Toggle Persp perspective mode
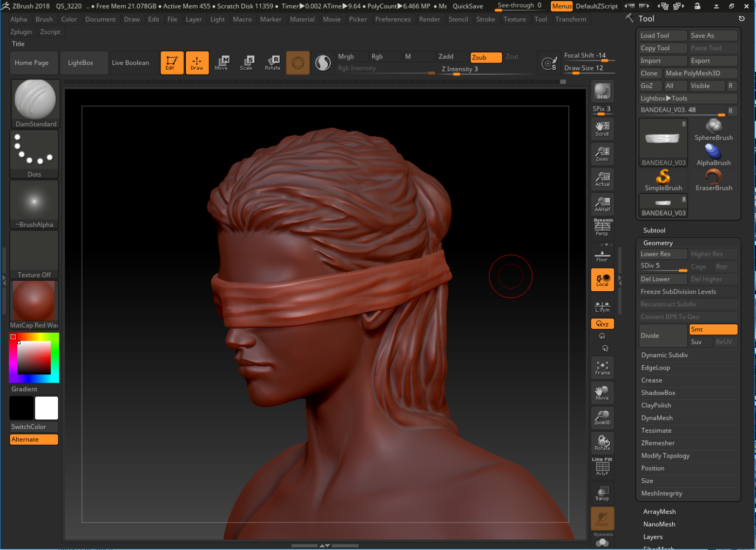This screenshot has height=550, width=756. (602, 227)
